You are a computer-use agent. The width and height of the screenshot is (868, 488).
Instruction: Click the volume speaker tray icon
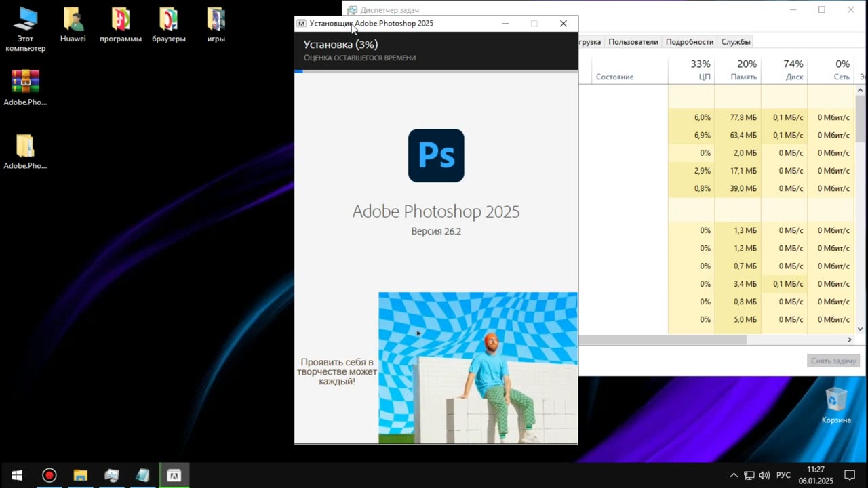[x=765, y=475]
